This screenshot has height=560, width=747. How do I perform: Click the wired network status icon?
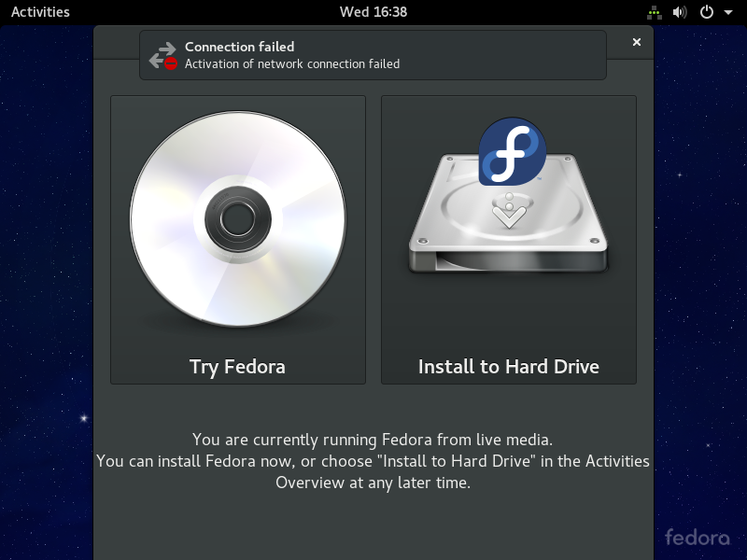click(x=655, y=12)
